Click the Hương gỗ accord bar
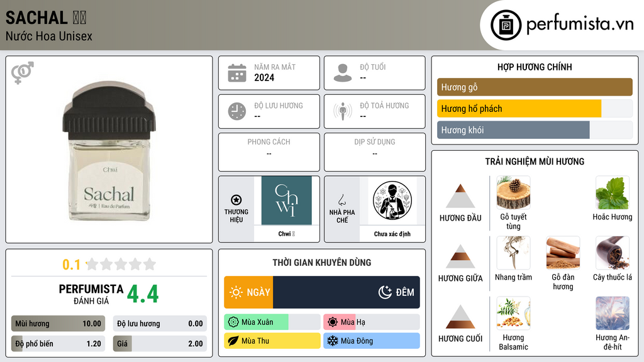This screenshot has height=362, width=644. (x=535, y=87)
